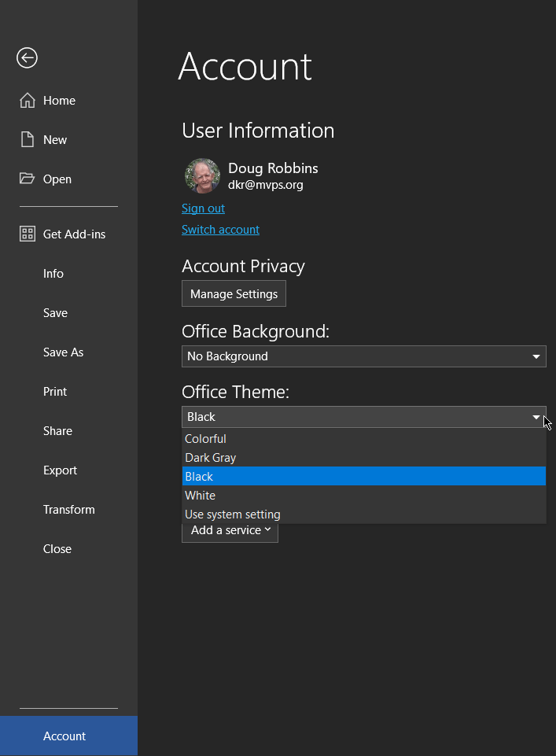
Task: Pick Use system setting theme
Action: click(232, 514)
